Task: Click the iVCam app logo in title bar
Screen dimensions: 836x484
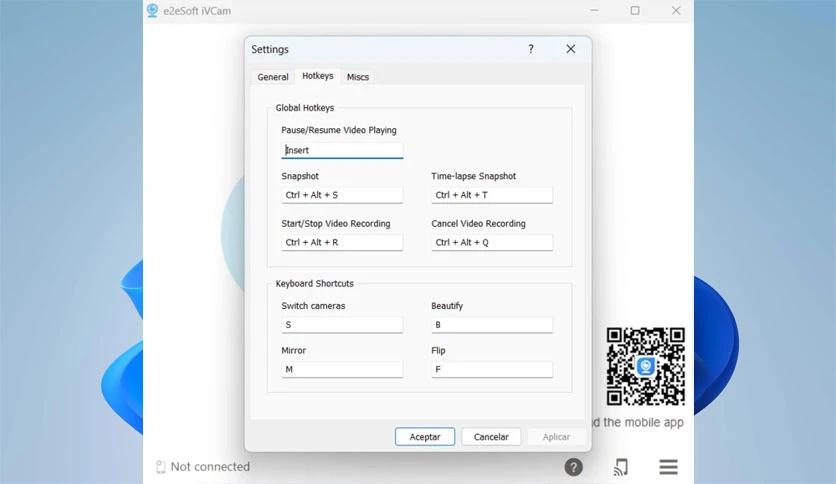Action: click(153, 11)
